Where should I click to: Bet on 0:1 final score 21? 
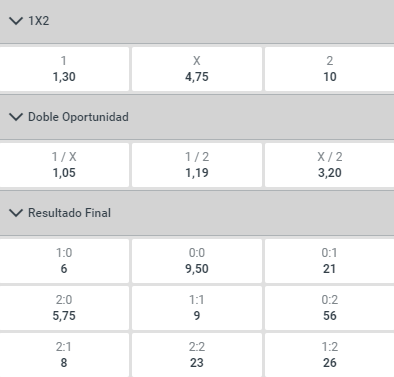coord(329,261)
